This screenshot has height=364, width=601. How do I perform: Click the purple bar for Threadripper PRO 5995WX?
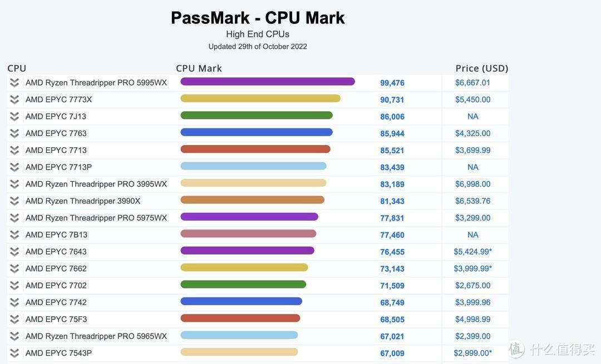(267, 82)
